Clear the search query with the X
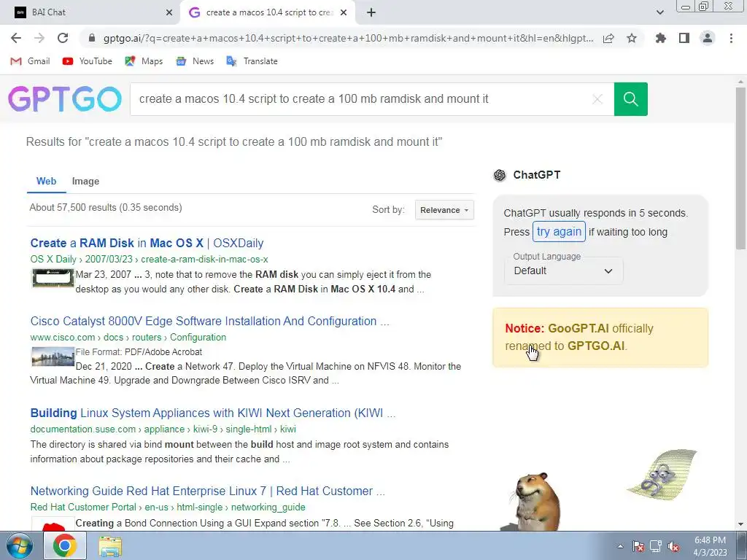 click(x=597, y=99)
